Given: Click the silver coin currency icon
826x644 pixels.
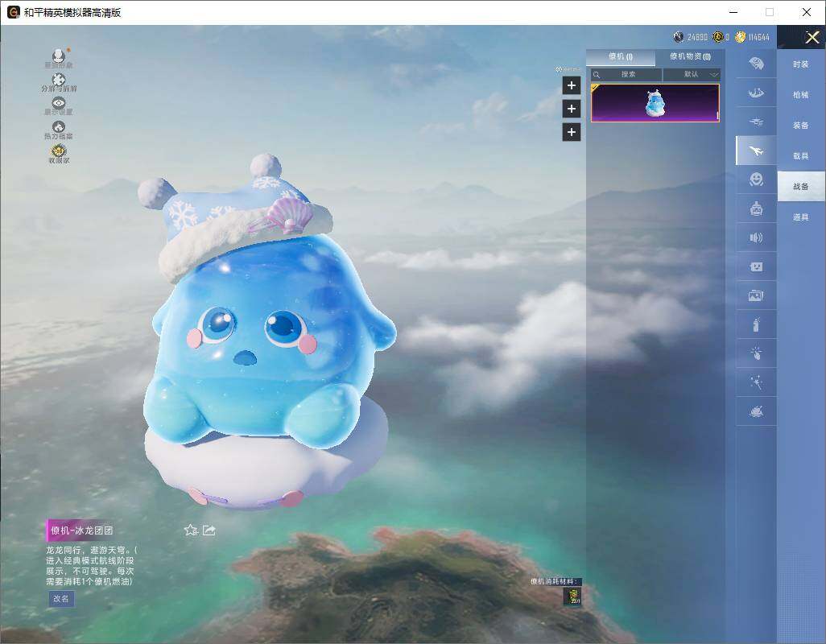Looking at the screenshot, I should coord(678,37).
